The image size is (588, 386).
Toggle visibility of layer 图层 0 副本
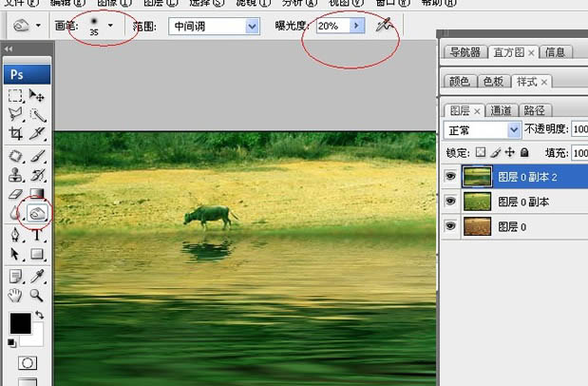click(x=450, y=202)
